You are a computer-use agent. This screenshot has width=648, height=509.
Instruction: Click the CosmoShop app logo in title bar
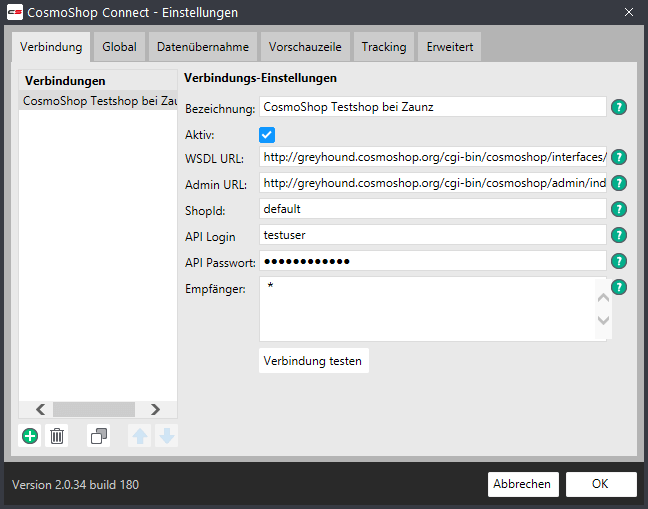(x=15, y=12)
